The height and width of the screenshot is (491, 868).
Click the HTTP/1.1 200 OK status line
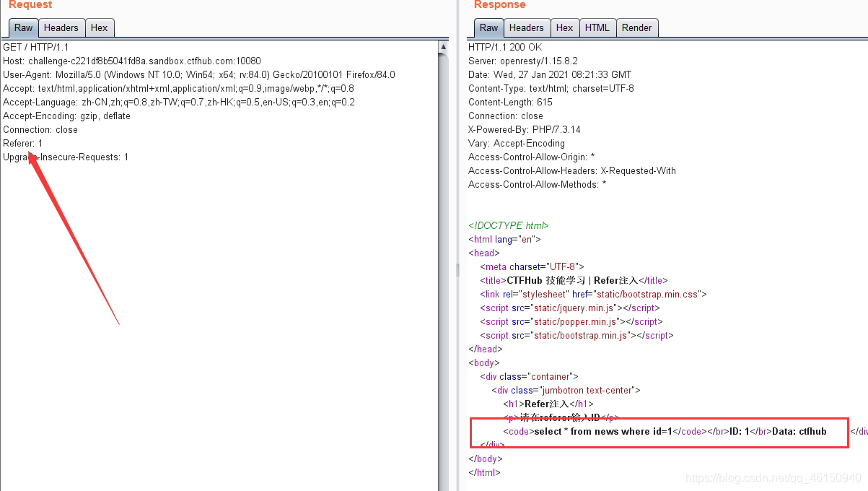[x=505, y=48]
